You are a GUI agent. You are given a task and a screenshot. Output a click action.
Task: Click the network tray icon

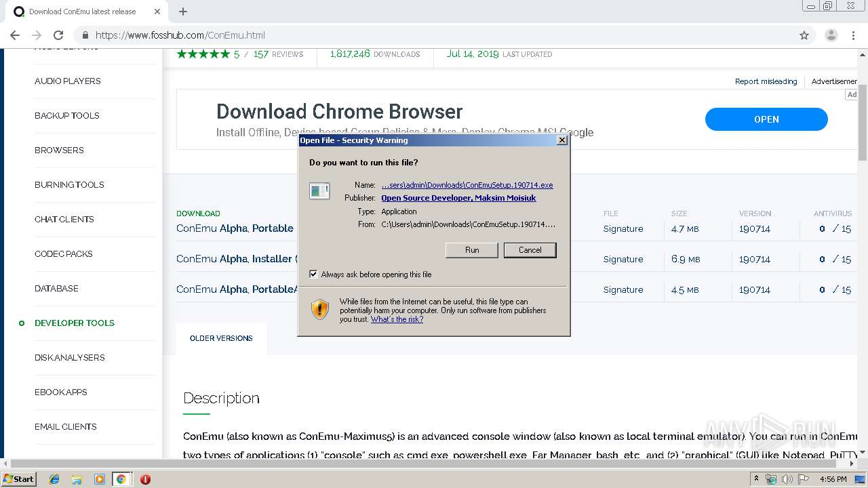click(770, 479)
